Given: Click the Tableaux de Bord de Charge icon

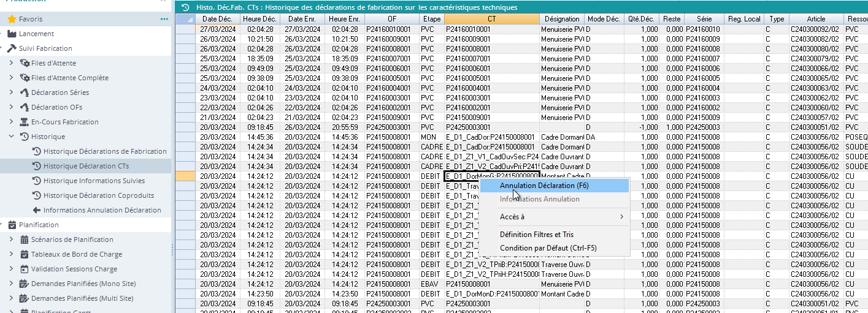Looking at the screenshot, I should (x=25, y=254).
